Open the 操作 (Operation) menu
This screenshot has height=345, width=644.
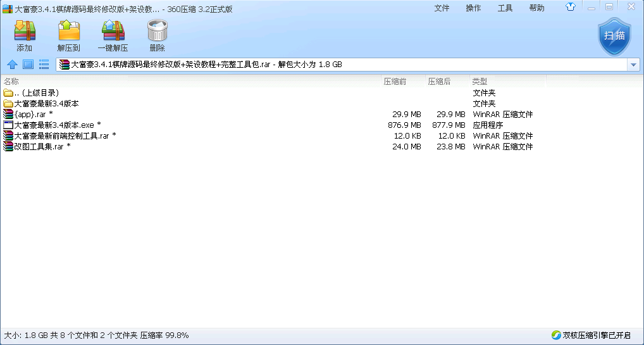[473, 8]
